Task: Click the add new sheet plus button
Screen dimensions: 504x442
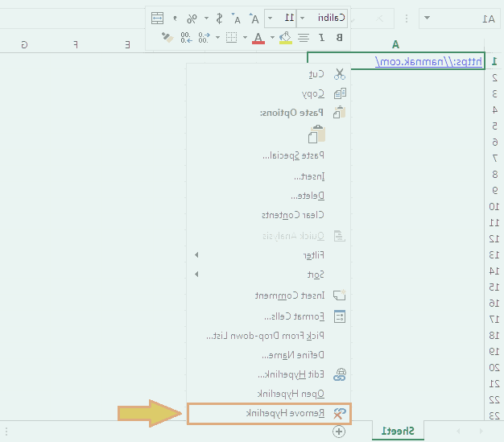Action: coord(339,432)
